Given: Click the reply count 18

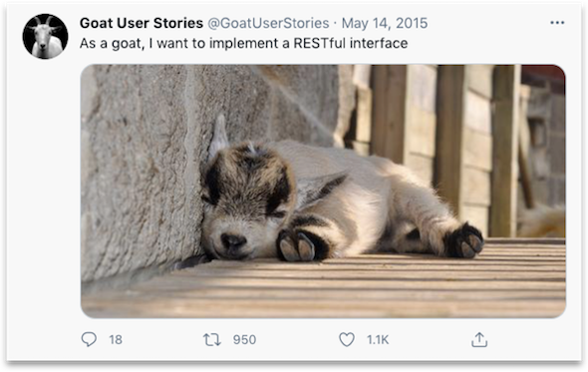Looking at the screenshot, I should point(116,340).
